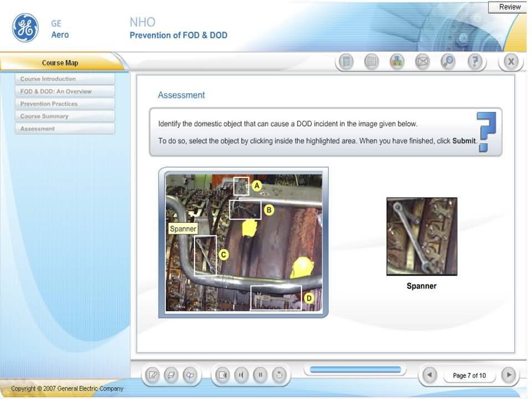Screen dimensions: 532x399
Task: Click the envelope mail icon
Action: [422, 62]
